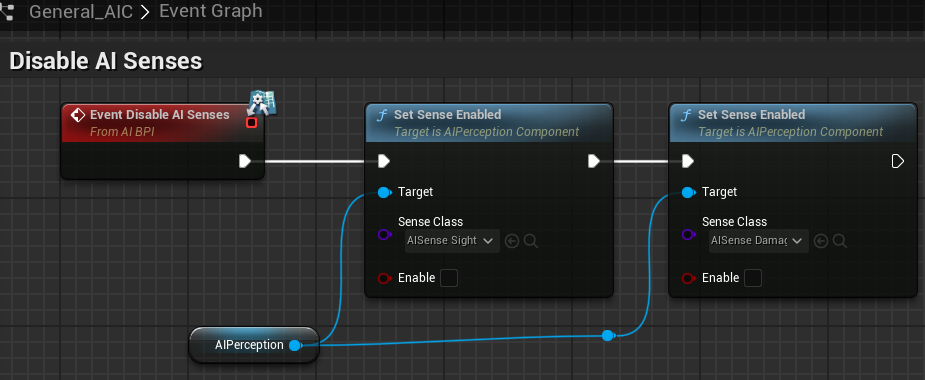Click the Damage node's unconnected execution output pin
This screenshot has height=380, width=925.
pyautogui.click(x=897, y=161)
